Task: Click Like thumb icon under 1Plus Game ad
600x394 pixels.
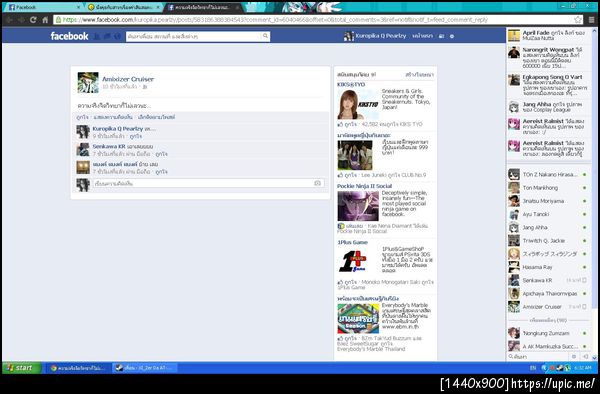Action: point(340,282)
